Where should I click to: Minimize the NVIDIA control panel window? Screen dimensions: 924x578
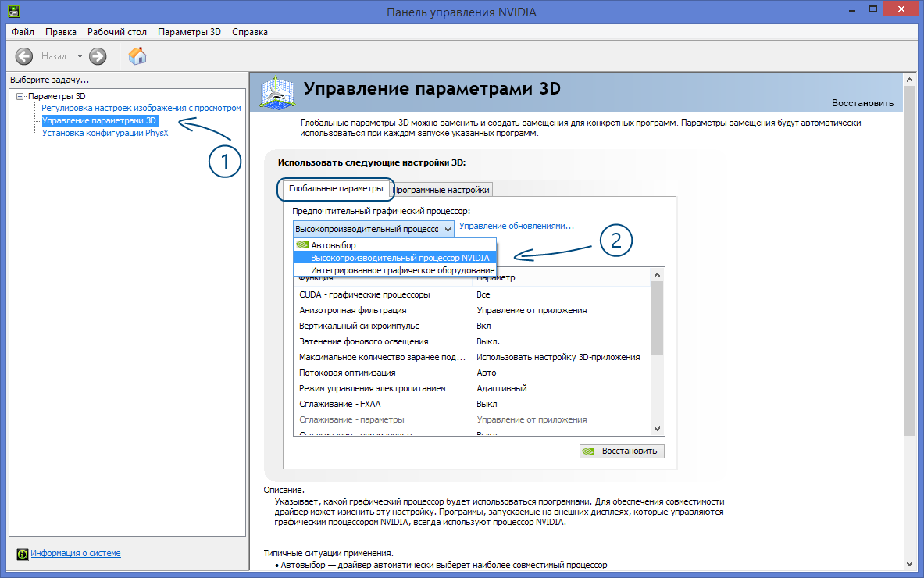coord(853,10)
